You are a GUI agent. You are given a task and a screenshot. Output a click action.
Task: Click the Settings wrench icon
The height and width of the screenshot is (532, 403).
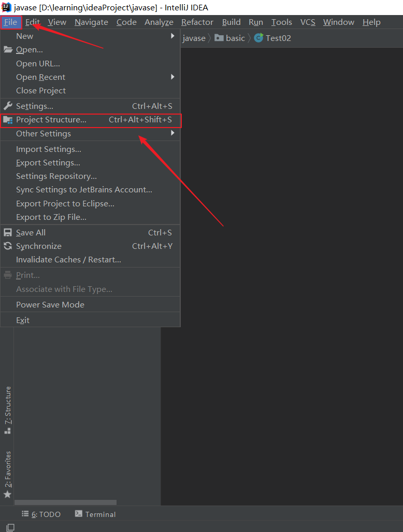tap(8, 106)
